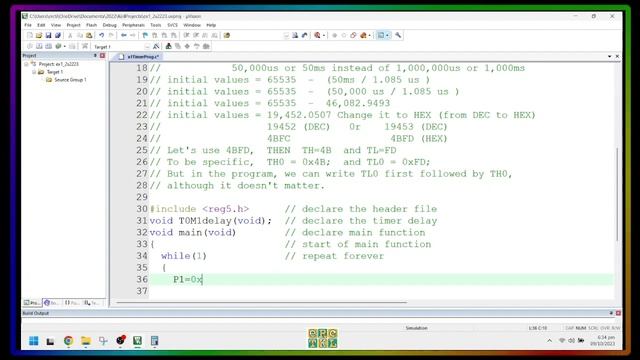Toggle the pin on the Build Output panel
640x360 pixels.
(x=611, y=313)
